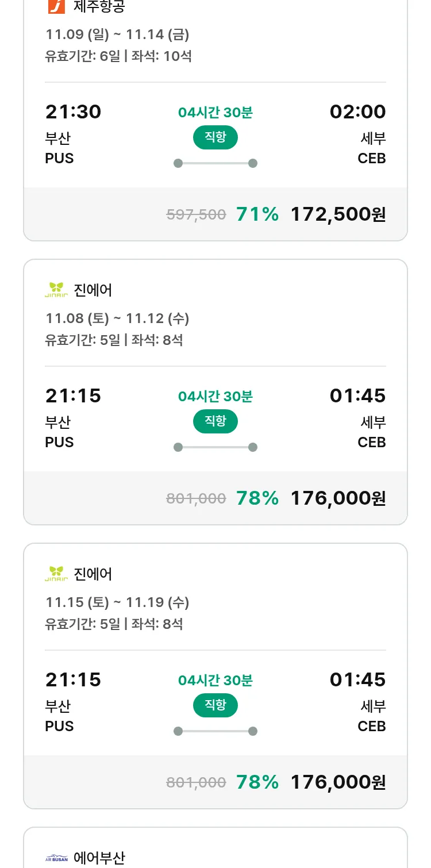Click Jin Air logo on the 11.15 flight
The width and height of the screenshot is (431, 868).
56,574
